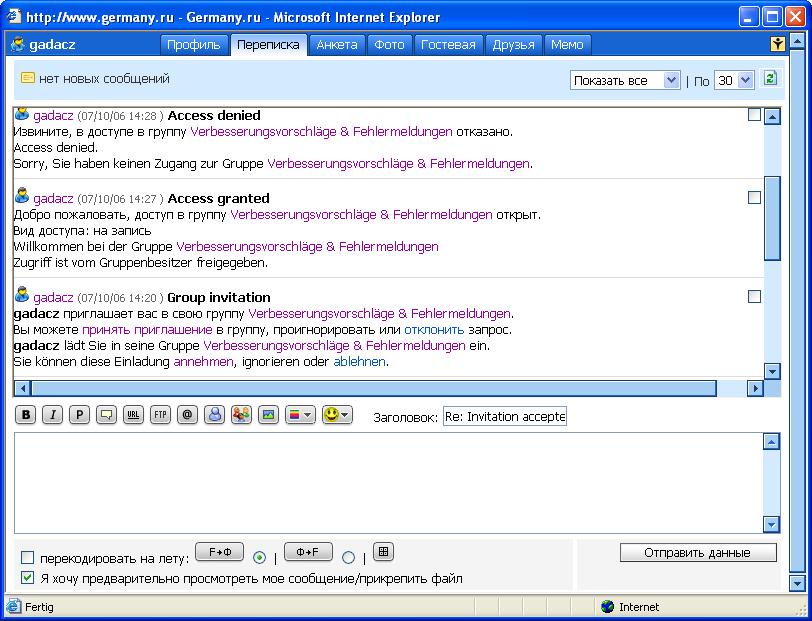Insert an FTP link tag
This screenshot has width=812, height=621.
[x=160, y=415]
